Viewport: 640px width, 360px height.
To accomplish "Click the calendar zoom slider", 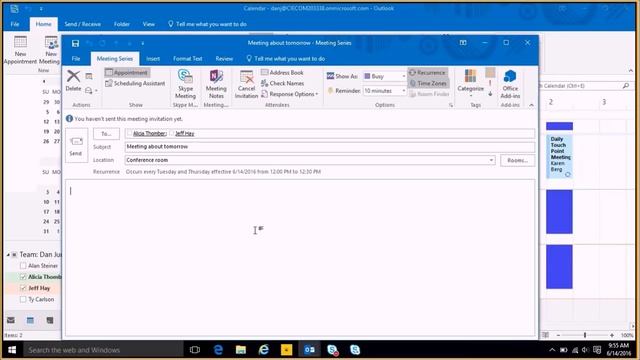I will (x=585, y=335).
